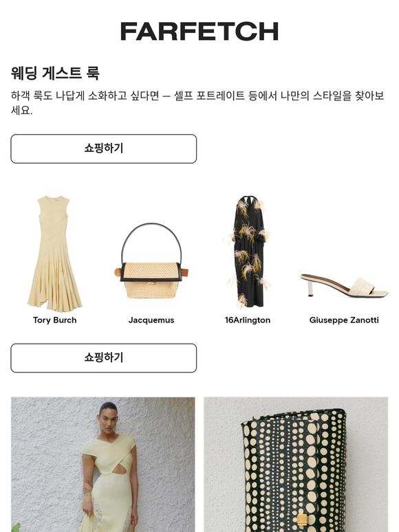Open the 16Arlington brand label
This screenshot has height=532, width=399.
click(x=248, y=320)
